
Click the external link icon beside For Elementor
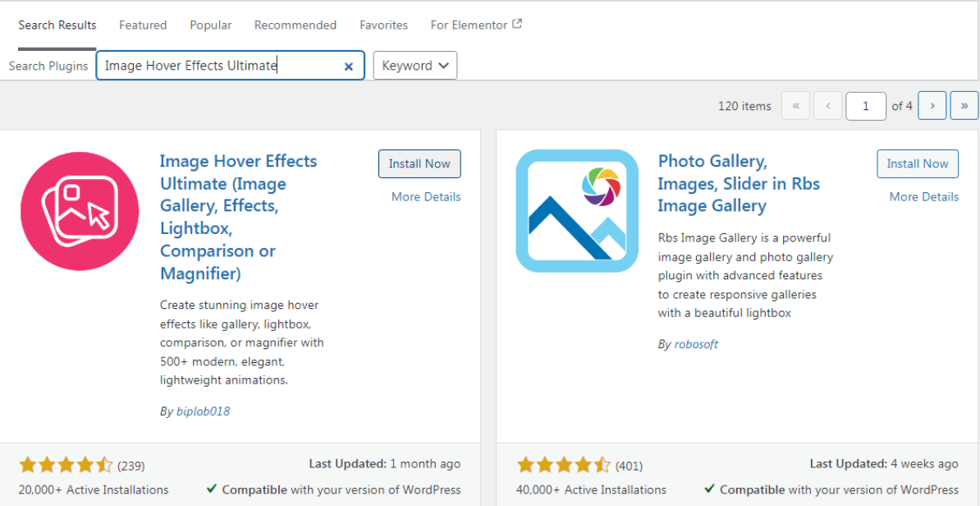(x=517, y=24)
